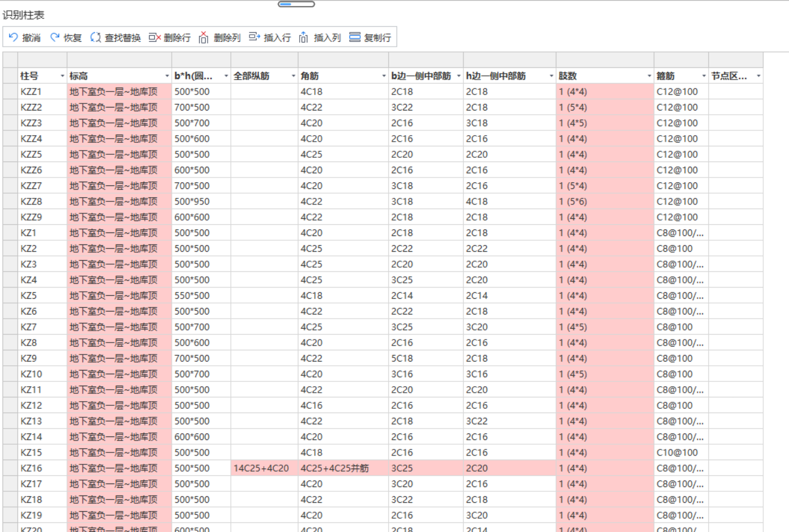
Task: Open the h边一侧中部筋 column dropdown
Action: [551, 77]
